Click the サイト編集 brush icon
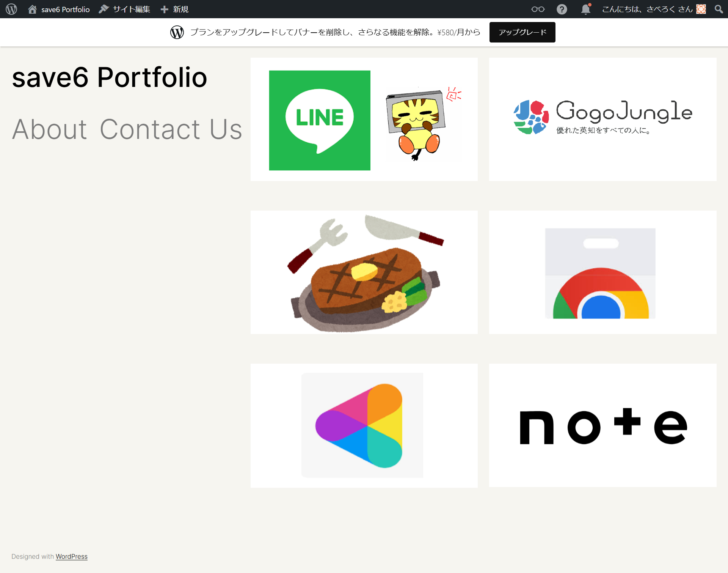This screenshot has width=728, height=573. click(x=104, y=9)
